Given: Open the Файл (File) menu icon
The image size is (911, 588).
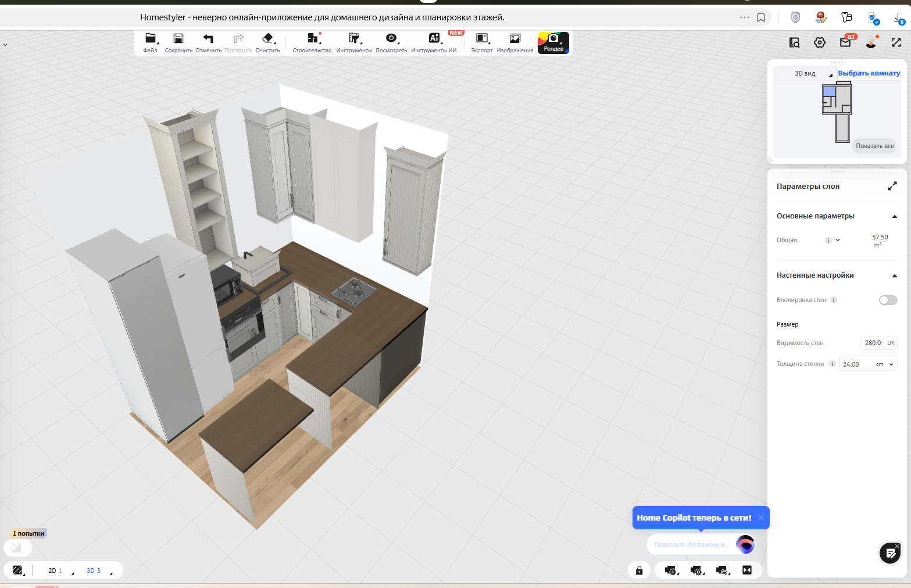Looking at the screenshot, I should pos(150,39).
